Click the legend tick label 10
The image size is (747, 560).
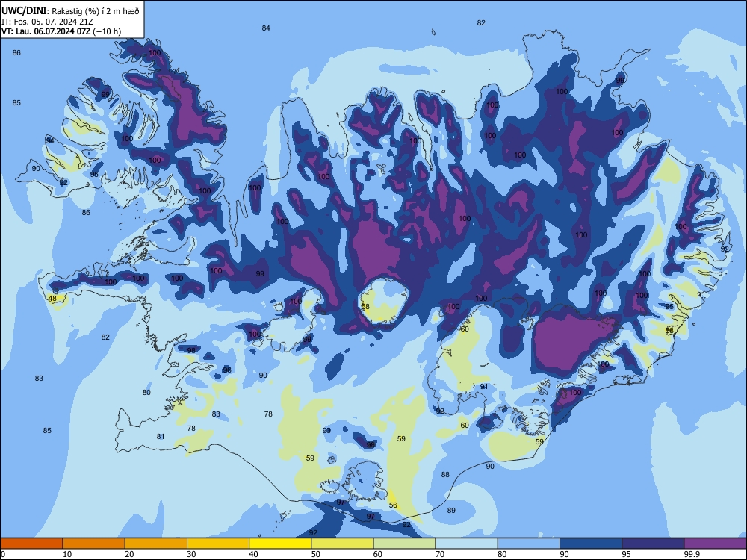(67, 554)
